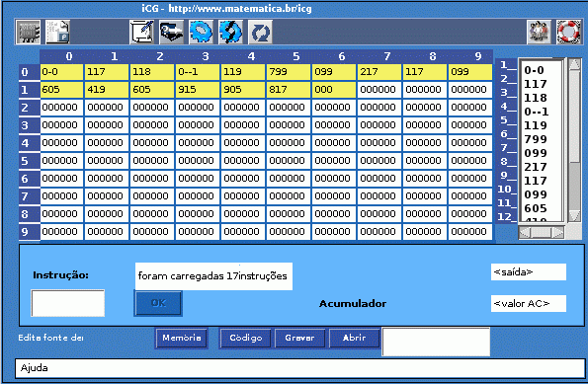Open the people/about icon in toolbar
This screenshot has height=384, width=588.
[x=539, y=32]
